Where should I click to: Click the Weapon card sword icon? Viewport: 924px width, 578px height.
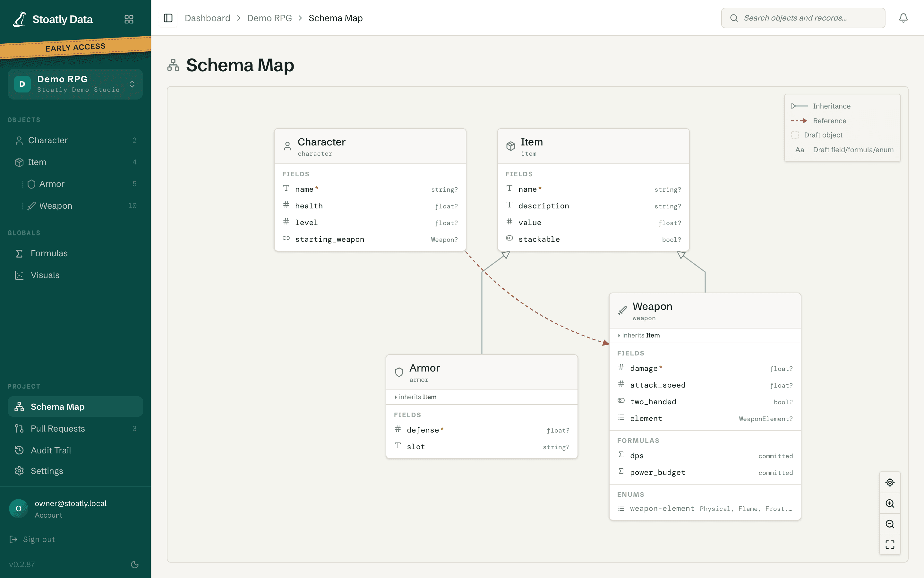click(622, 311)
